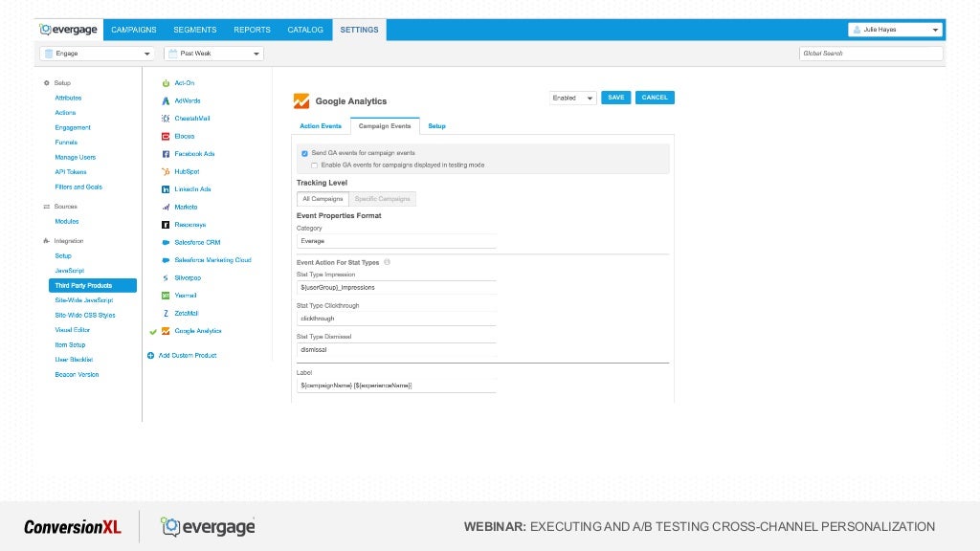The height and width of the screenshot is (551, 980).
Task: Open the Campaigns menu
Action: (x=134, y=30)
